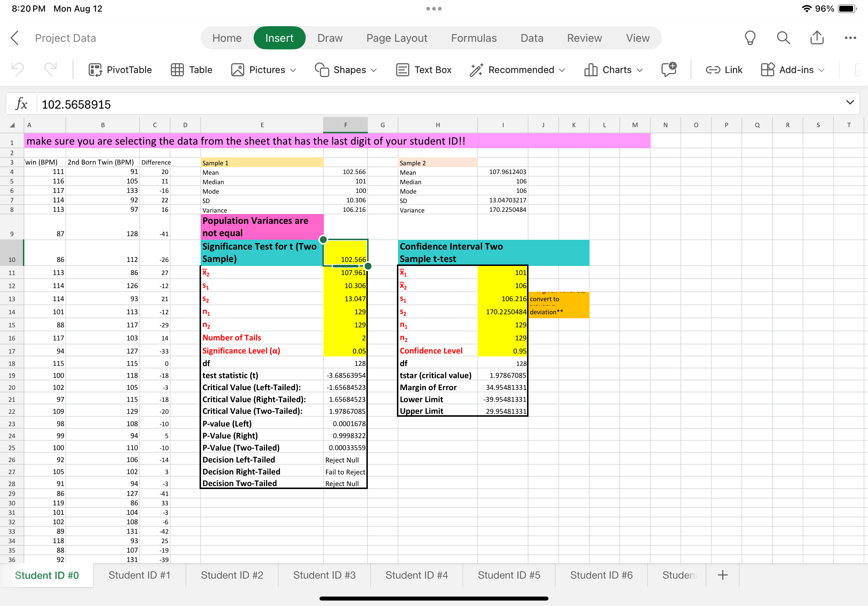Switch to the Formulas ribbon tab
This screenshot has height=606, width=868.
pyautogui.click(x=474, y=38)
